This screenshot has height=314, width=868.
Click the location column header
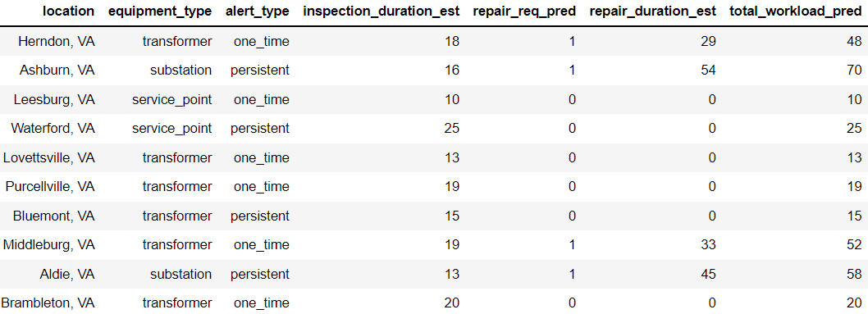click(x=69, y=11)
